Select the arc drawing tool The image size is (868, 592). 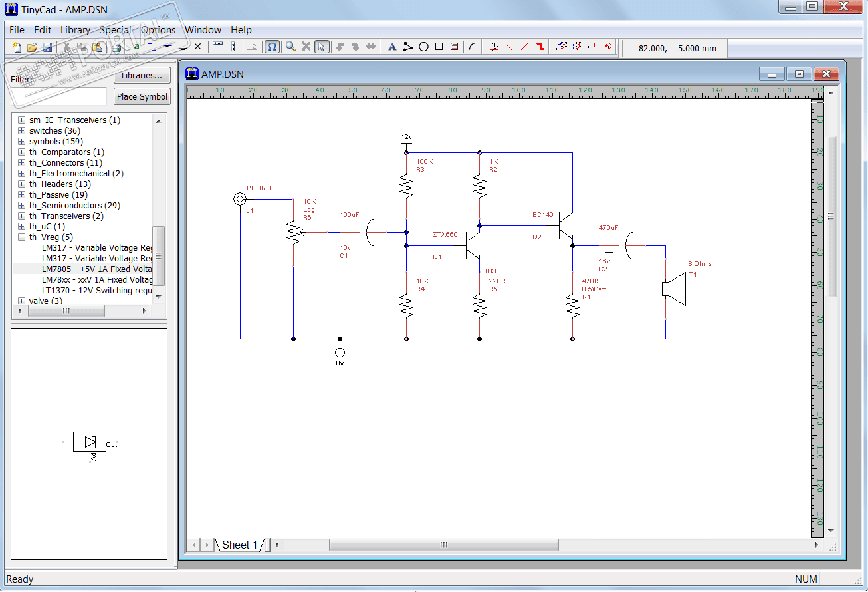pos(473,47)
